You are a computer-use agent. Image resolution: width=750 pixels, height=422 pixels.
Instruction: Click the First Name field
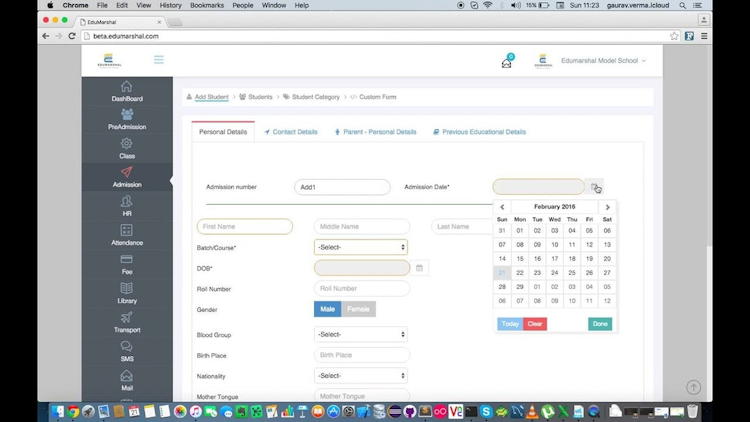245,226
